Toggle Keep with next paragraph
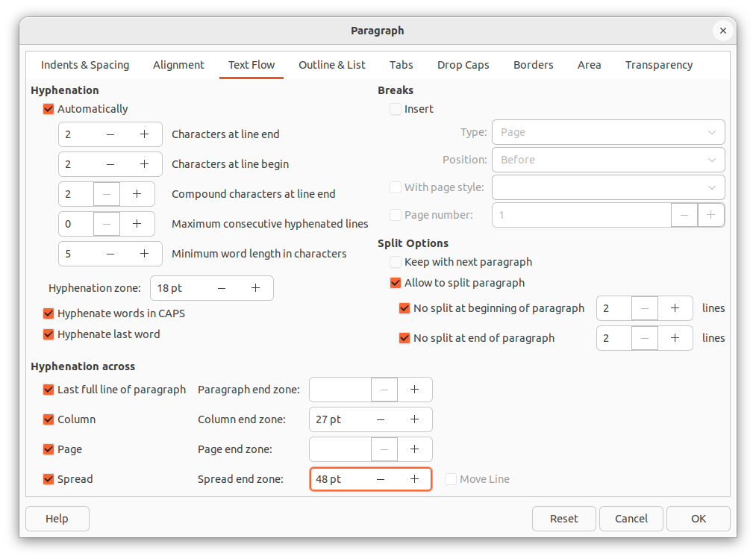The height and width of the screenshot is (559, 756). (x=396, y=262)
